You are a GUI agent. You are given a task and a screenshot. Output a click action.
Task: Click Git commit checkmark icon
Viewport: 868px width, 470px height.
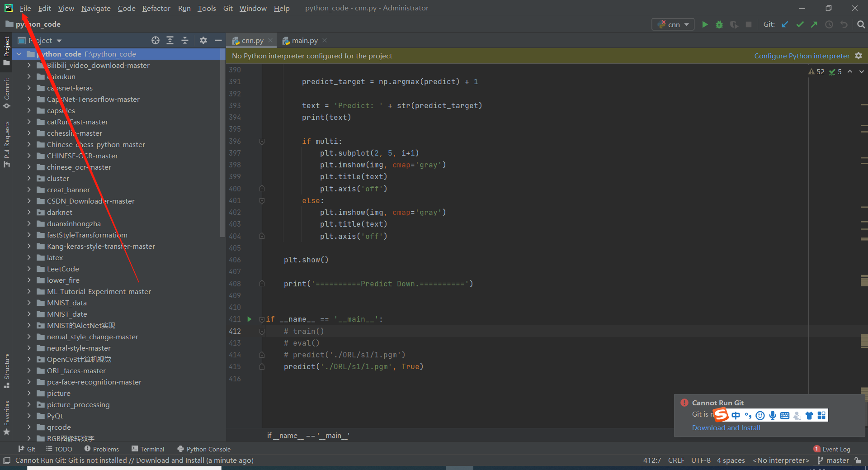point(800,24)
